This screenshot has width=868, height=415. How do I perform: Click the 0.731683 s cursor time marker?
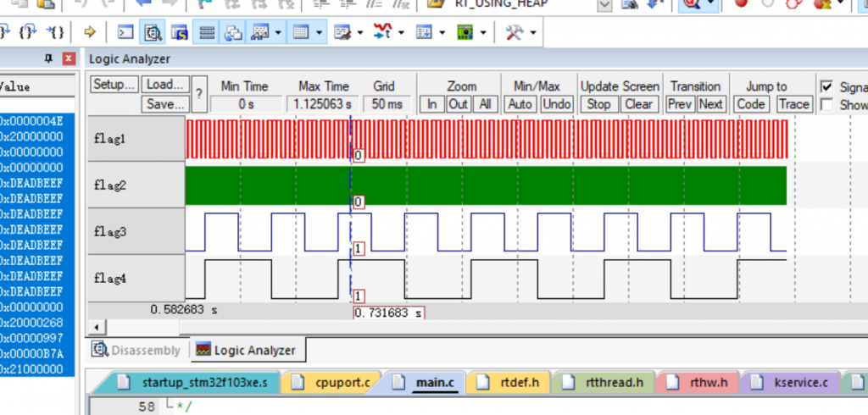pyautogui.click(x=388, y=313)
